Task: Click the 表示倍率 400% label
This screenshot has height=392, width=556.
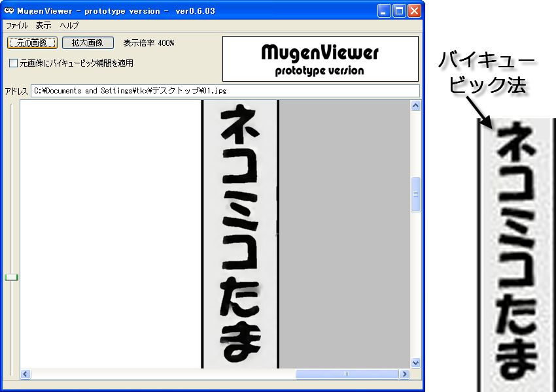Action: pos(149,43)
